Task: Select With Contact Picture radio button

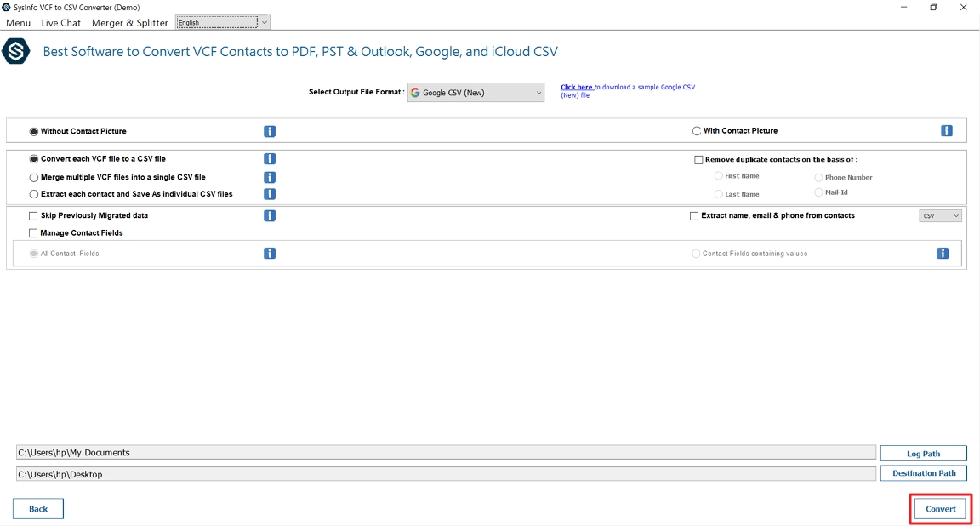Action: tap(696, 131)
